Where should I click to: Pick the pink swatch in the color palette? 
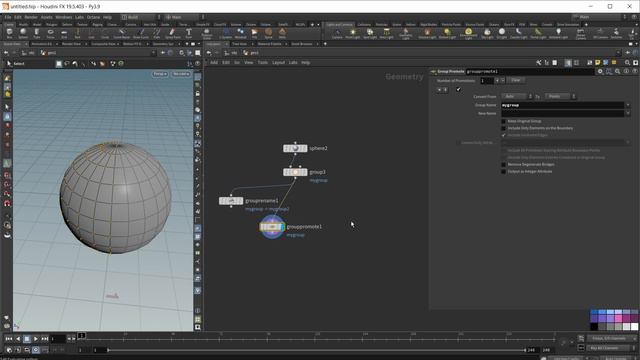click(x=618, y=318)
